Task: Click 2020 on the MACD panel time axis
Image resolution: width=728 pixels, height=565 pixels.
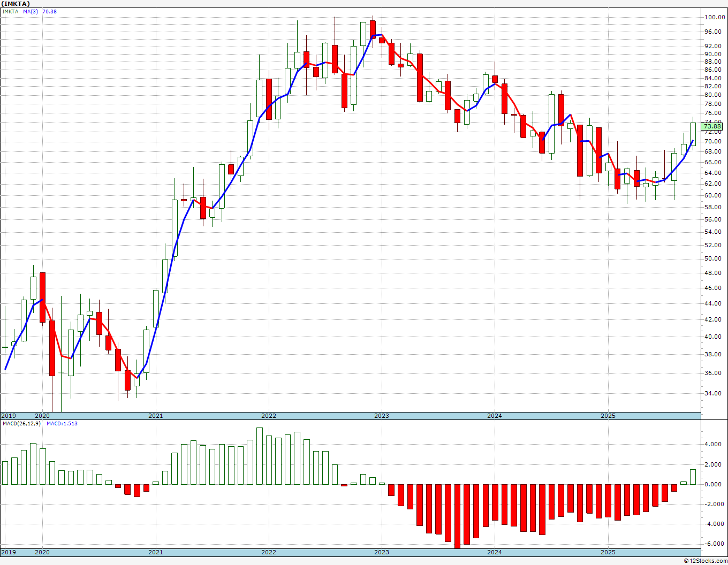Action: click(42, 552)
